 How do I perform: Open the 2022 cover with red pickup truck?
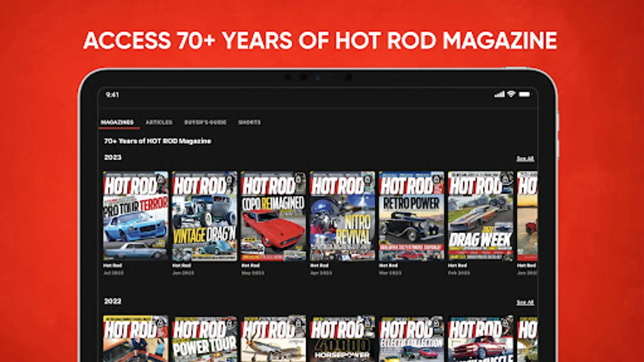pos(481,339)
